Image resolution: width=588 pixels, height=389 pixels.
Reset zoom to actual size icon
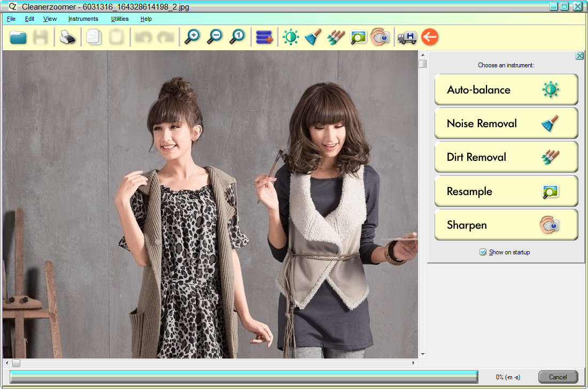(x=237, y=37)
